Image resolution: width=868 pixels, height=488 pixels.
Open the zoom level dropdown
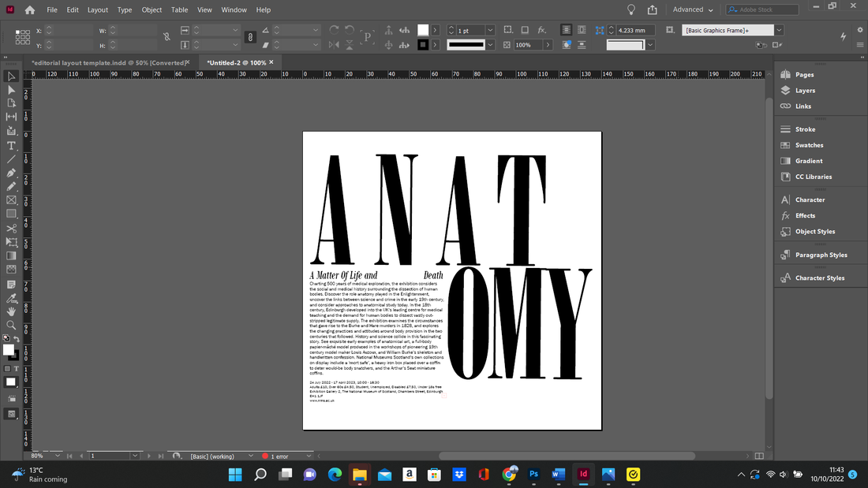(57, 456)
